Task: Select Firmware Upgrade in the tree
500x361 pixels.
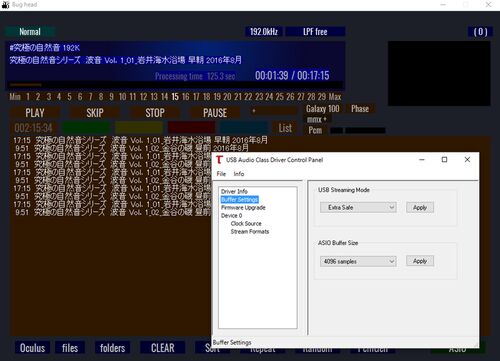Action: click(243, 207)
